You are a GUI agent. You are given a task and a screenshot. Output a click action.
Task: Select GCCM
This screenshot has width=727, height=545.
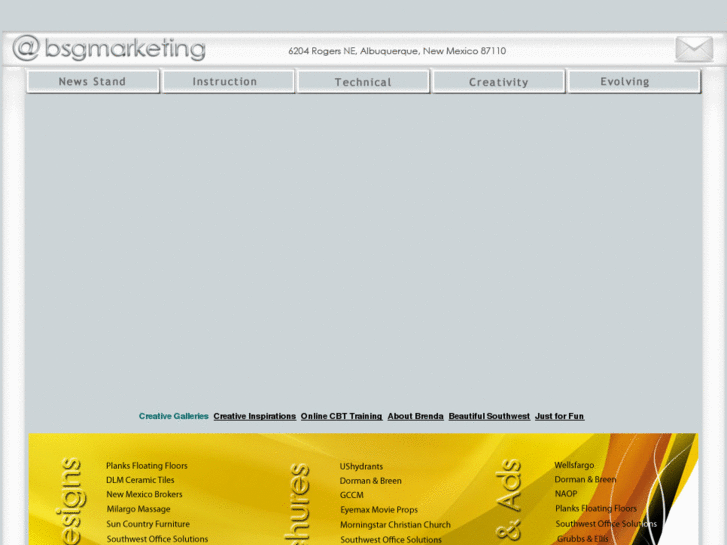[351, 495]
